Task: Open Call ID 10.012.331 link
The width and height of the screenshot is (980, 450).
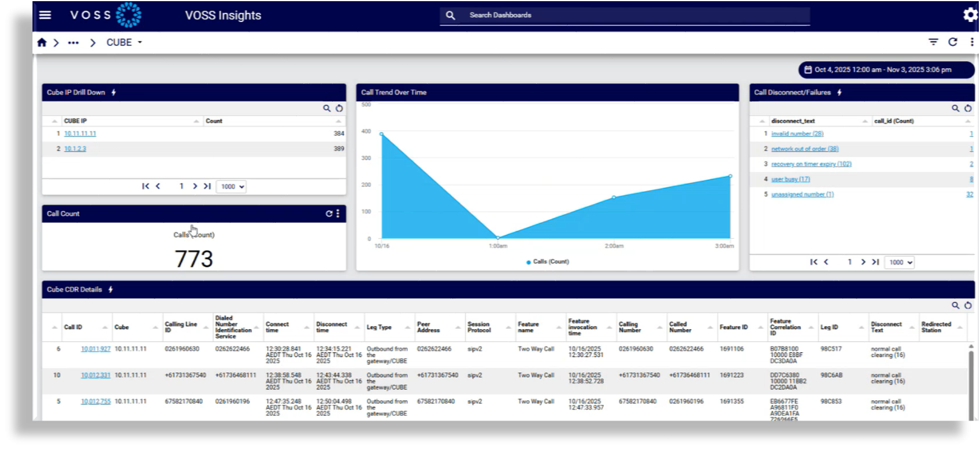Action: tap(95, 375)
